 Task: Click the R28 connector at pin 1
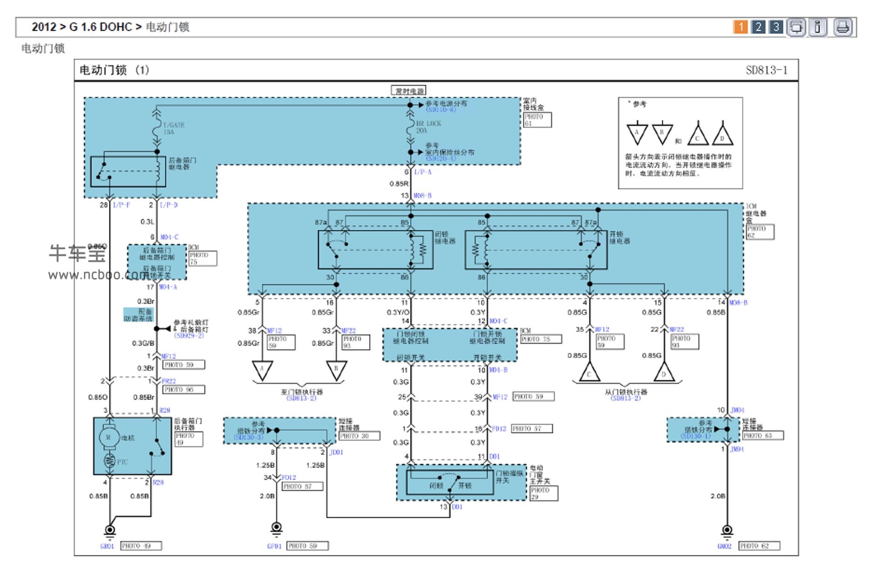click(165, 410)
